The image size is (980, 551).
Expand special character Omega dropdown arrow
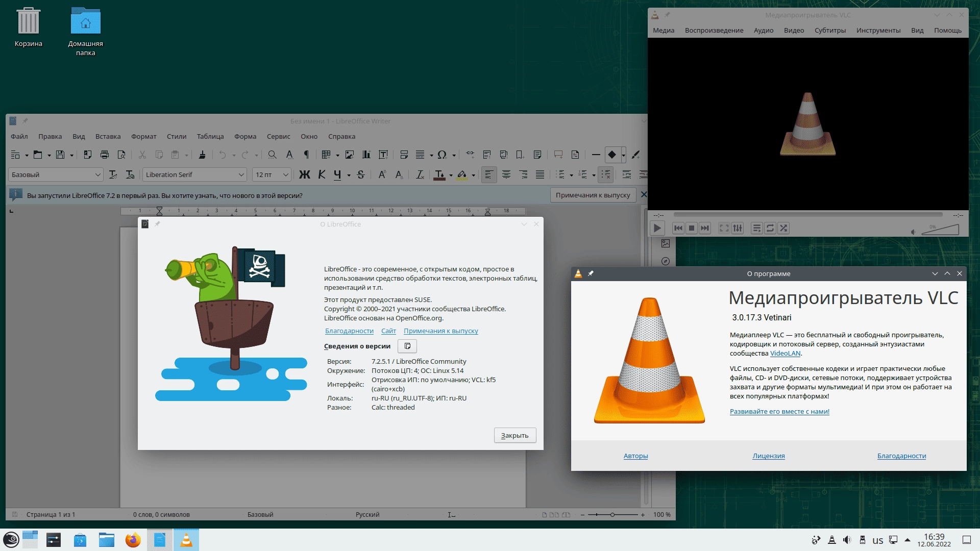point(454,155)
